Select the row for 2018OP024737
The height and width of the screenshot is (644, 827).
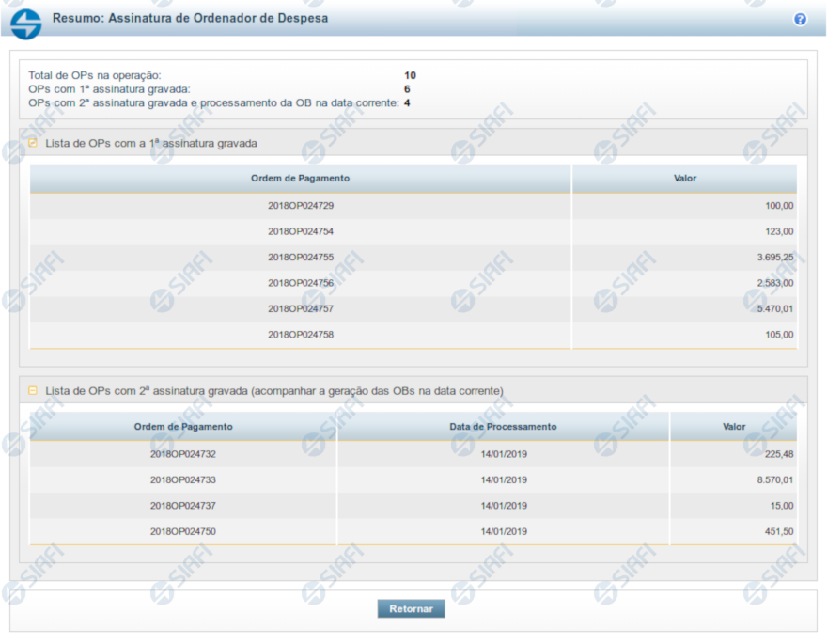pyautogui.click(x=183, y=506)
